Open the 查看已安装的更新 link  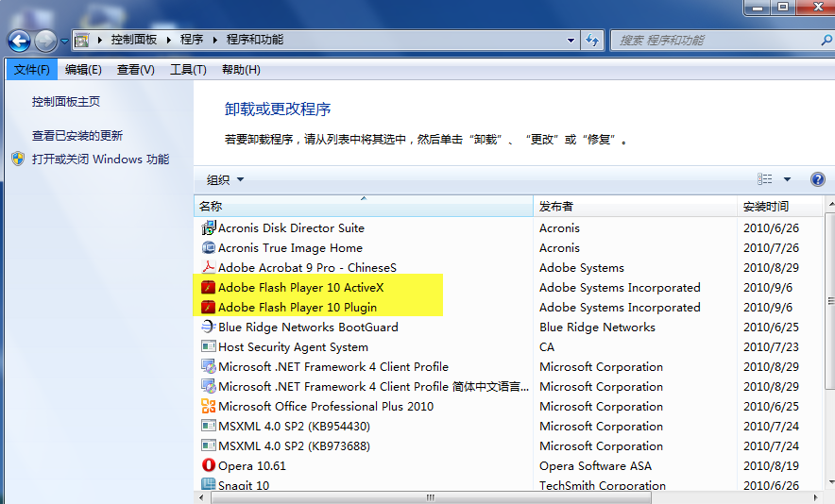click(77, 136)
